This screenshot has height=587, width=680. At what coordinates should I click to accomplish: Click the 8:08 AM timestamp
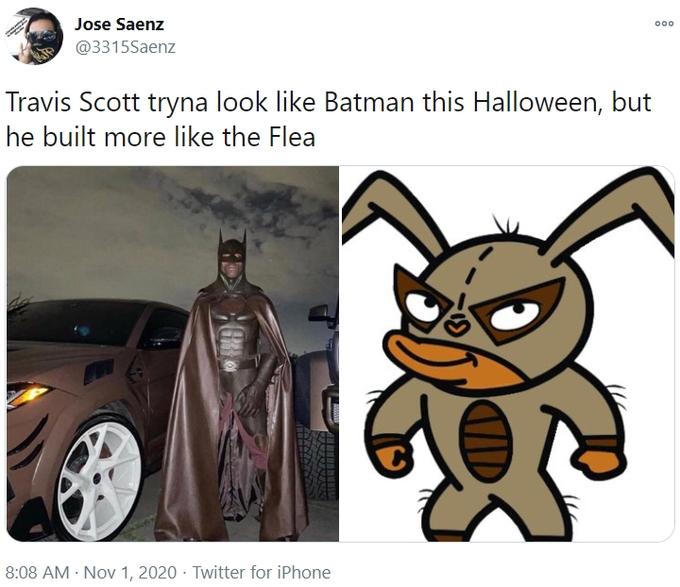(38, 572)
